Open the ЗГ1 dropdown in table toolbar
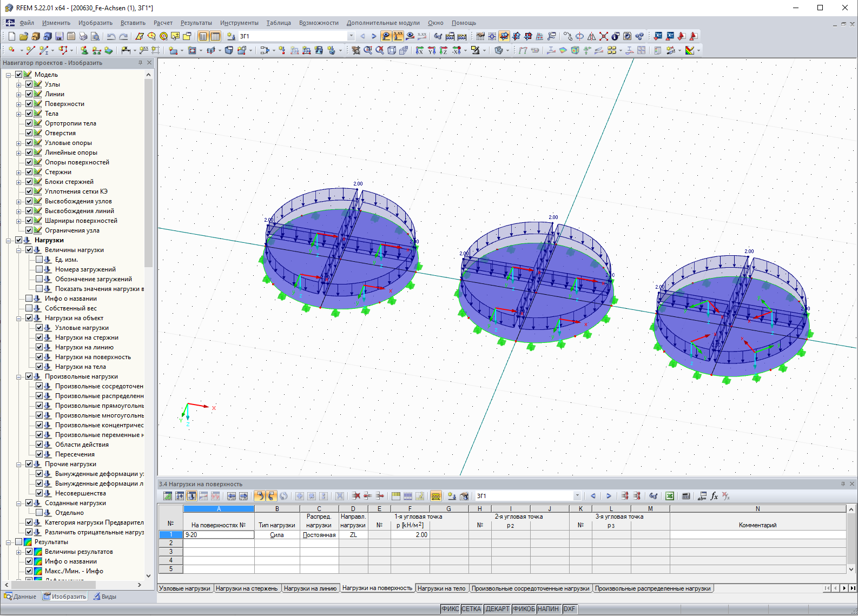Viewport: 858px width, 616px height. (577, 496)
